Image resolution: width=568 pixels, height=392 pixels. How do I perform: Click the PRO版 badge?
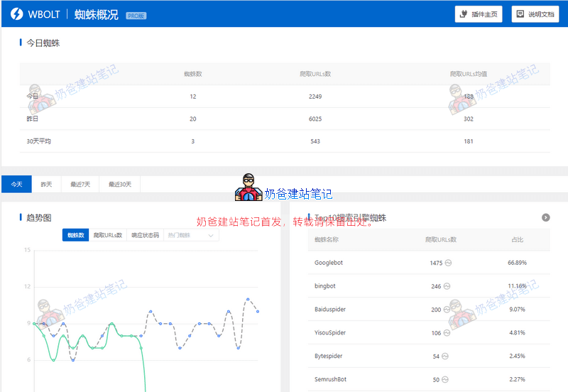click(x=136, y=15)
